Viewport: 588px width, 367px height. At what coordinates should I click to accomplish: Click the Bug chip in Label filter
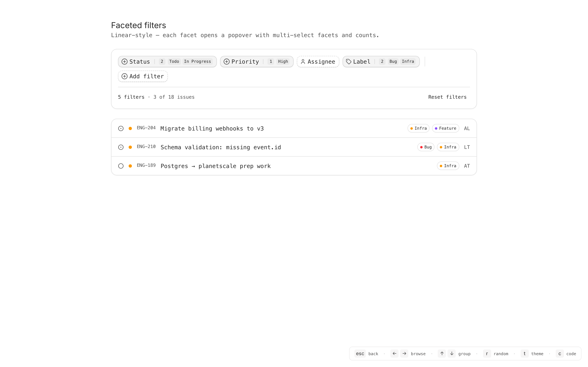(x=393, y=62)
